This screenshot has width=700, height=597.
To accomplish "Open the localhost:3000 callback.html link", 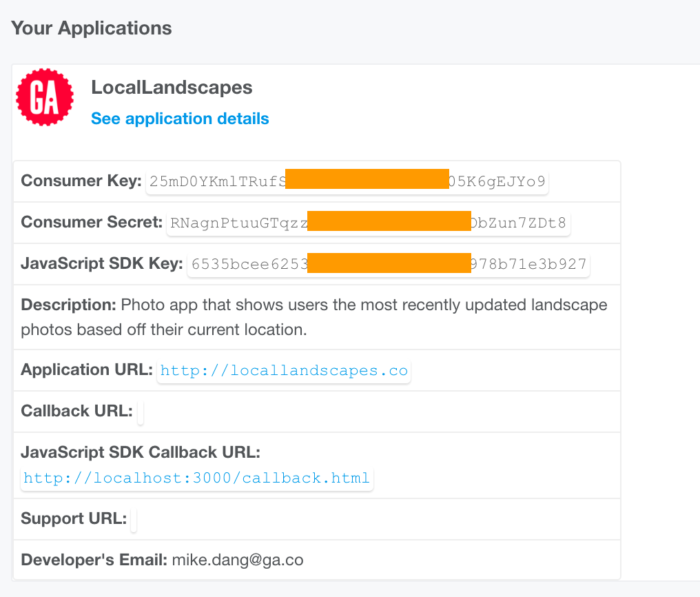I will (197, 478).
